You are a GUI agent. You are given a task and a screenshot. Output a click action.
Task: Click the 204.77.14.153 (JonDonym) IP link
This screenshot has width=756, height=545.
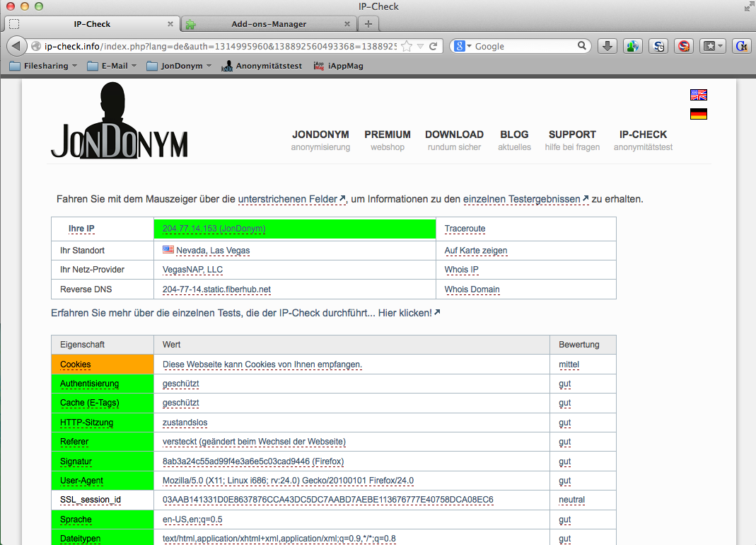pyautogui.click(x=214, y=229)
